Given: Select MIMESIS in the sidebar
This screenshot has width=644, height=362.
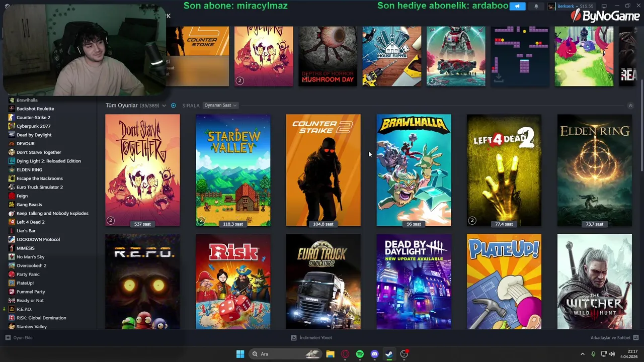Looking at the screenshot, I should point(26,248).
